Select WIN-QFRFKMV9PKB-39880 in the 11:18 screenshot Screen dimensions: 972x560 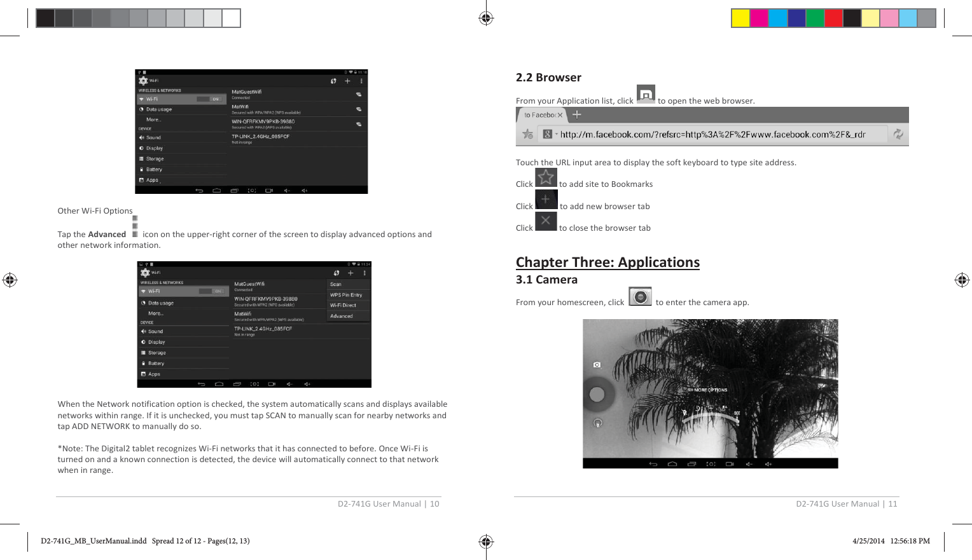click(297, 123)
